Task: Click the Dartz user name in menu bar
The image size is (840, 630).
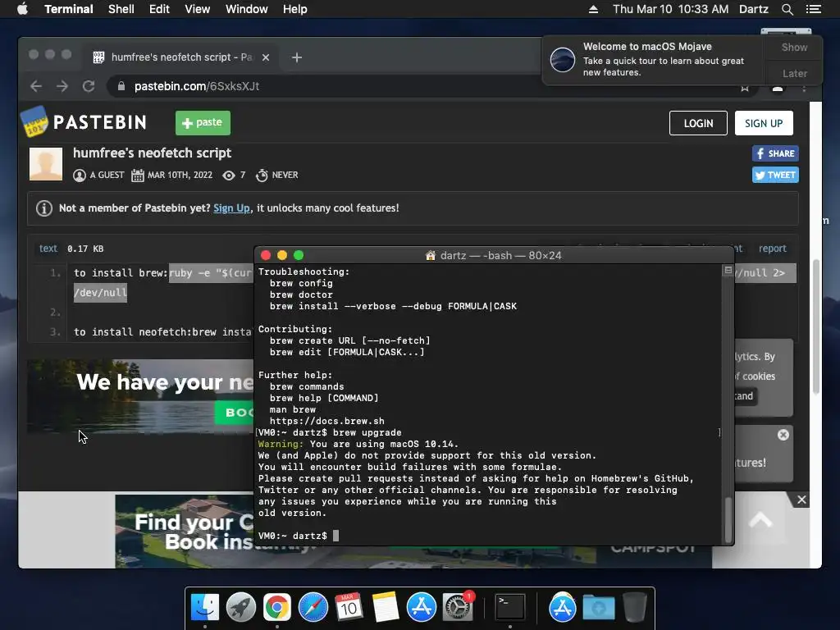Action: click(x=754, y=9)
